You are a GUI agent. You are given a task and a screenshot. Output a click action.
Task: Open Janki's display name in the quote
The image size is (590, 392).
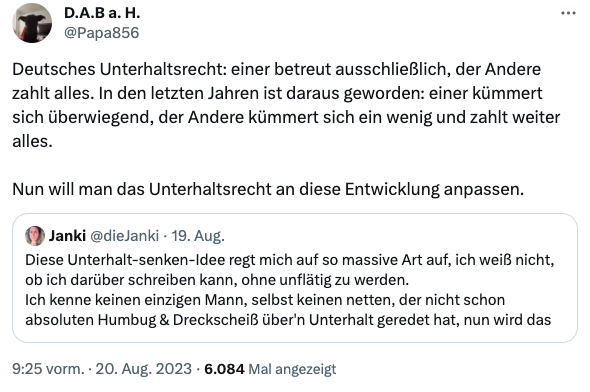67,236
